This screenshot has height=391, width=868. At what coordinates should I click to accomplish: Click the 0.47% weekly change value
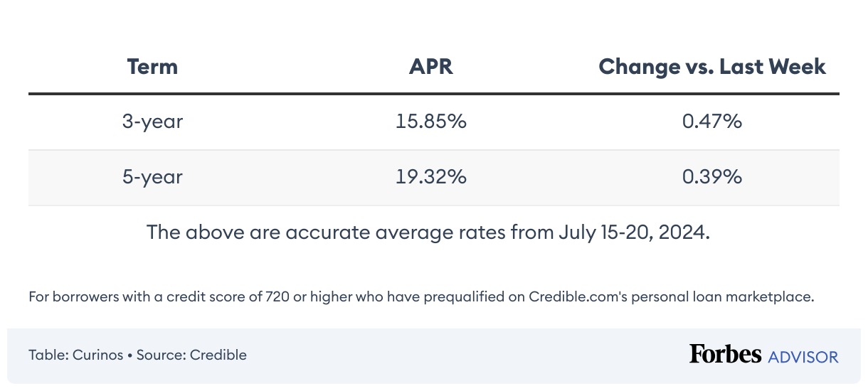click(711, 122)
